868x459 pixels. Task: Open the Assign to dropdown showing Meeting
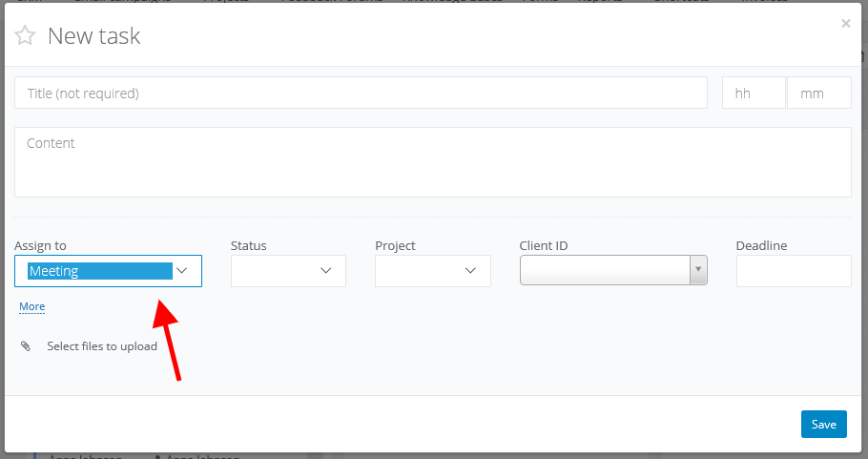(x=108, y=271)
